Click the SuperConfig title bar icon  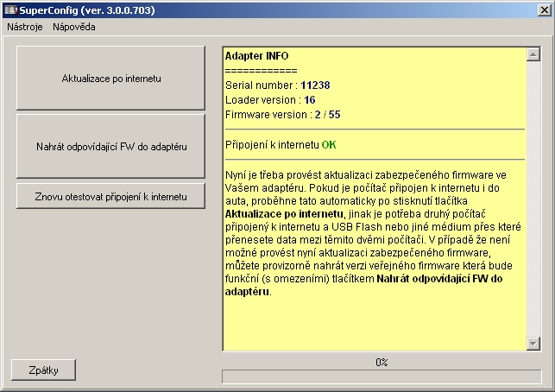pyautogui.click(x=10, y=9)
